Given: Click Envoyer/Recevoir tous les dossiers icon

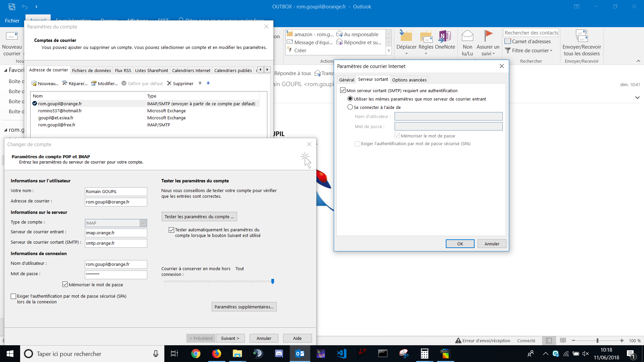Looking at the screenshot, I should (x=582, y=36).
